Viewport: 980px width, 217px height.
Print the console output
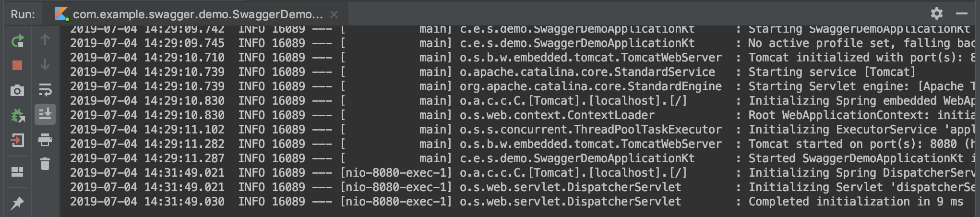click(x=45, y=140)
